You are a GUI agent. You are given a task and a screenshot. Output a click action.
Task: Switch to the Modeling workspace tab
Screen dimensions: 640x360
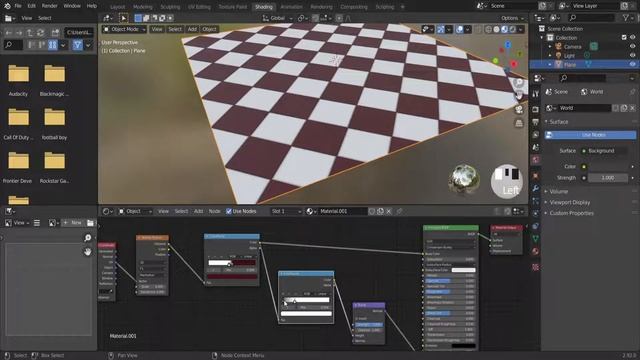(142, 7)
